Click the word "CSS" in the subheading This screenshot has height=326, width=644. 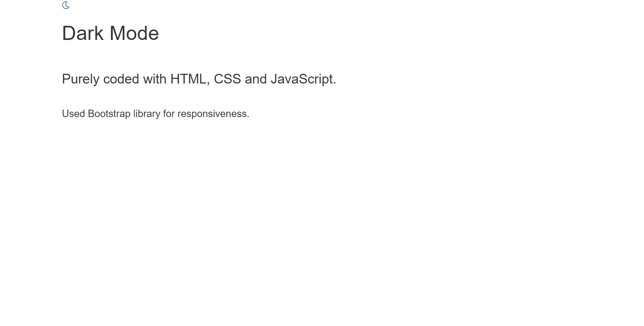(227, 79)
